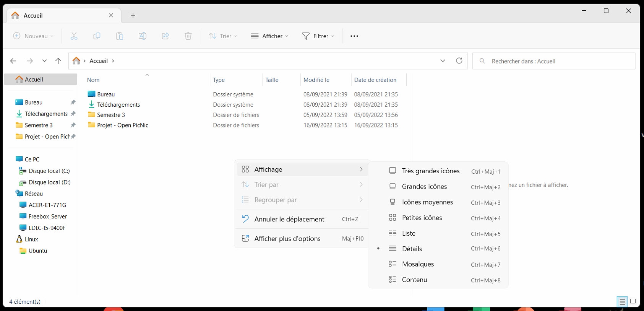Sort by the Modifié le column header
Screen dimensions: 644x311
coord(316,80)
